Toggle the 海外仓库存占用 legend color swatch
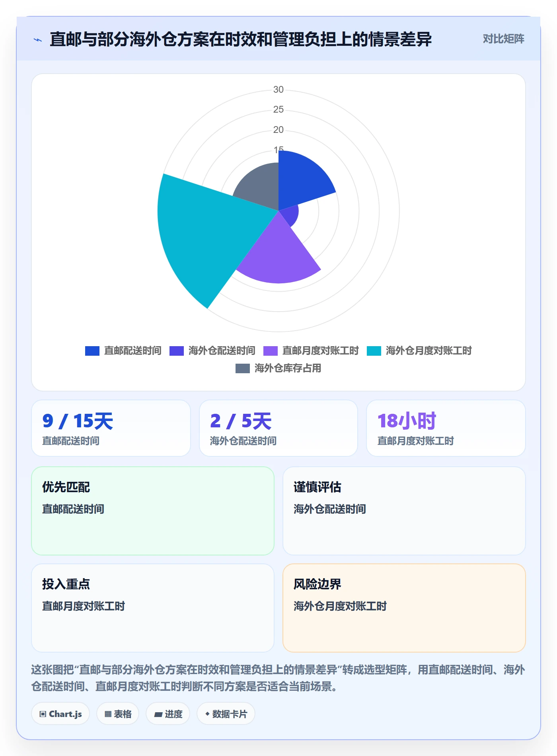 click(243, 368)
